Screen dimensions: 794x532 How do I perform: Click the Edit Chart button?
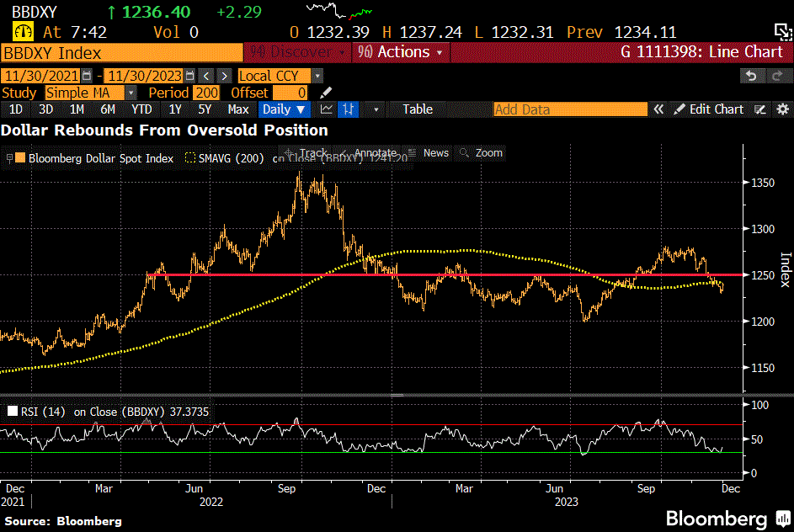(x=709, y=109)
